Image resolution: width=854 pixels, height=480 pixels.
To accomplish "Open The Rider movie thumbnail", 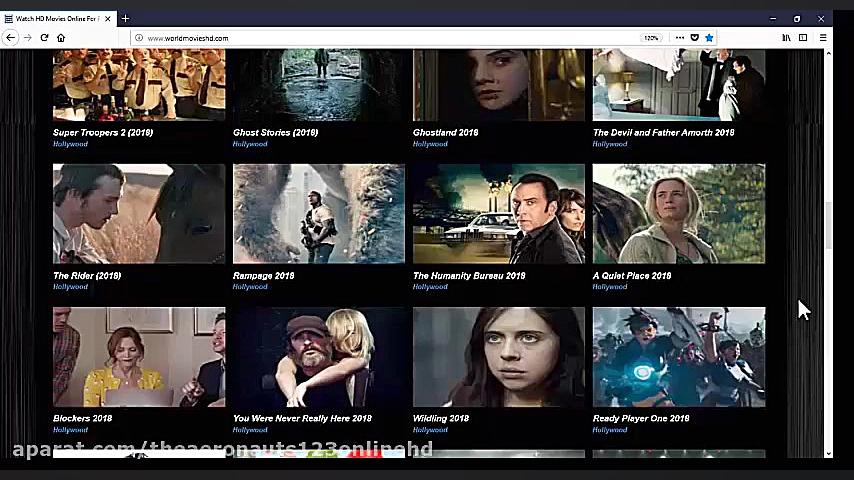I will tap(139, 214).
